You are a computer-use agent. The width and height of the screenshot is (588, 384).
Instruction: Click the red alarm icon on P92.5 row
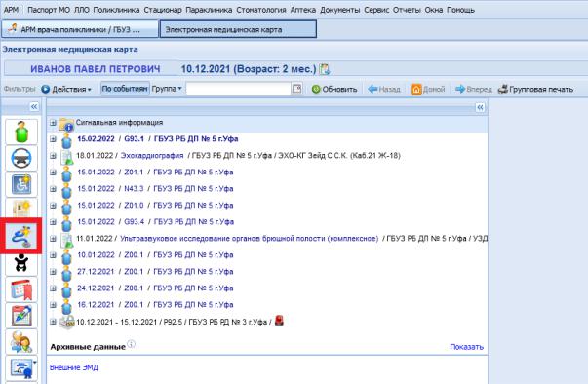[x=279, y=321]
